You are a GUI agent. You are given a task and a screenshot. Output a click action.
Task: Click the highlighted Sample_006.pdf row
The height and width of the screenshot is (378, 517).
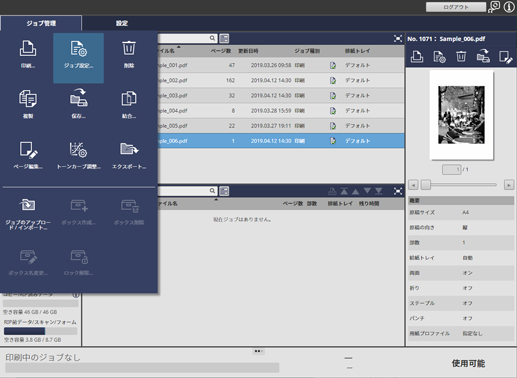pos(281,141)
